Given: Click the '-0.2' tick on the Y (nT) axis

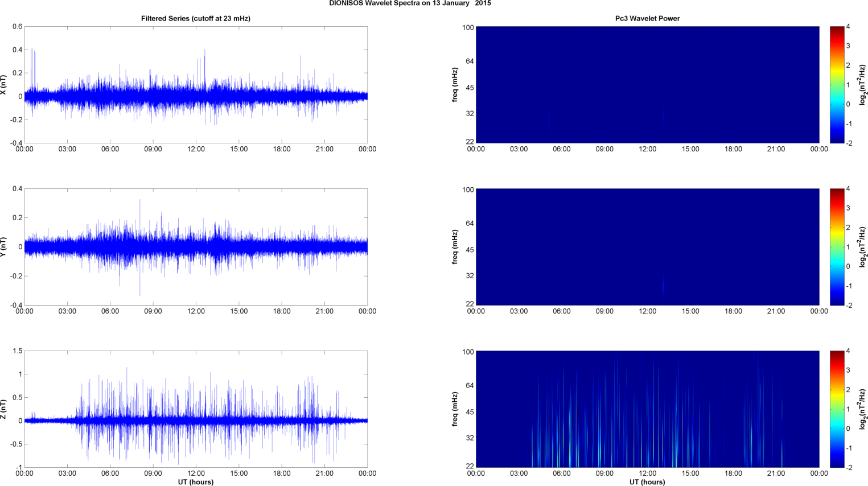Looking at the screenshot, I should 15,276.
